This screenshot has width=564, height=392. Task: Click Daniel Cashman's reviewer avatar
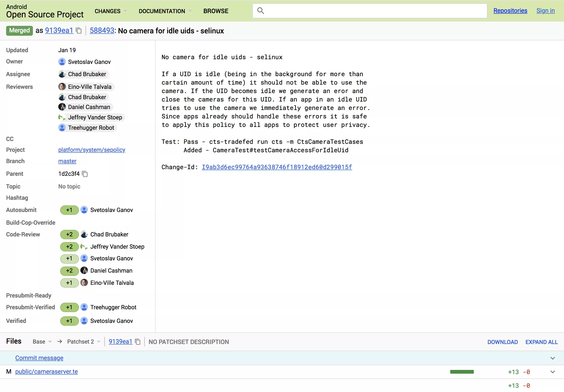pyautogui.click(x=62, y=107)
